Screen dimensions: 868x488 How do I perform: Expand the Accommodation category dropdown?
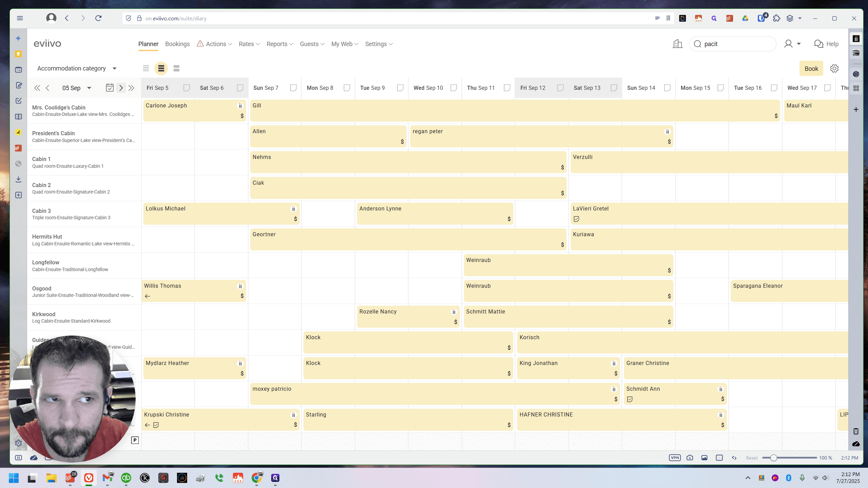point(77,68)
